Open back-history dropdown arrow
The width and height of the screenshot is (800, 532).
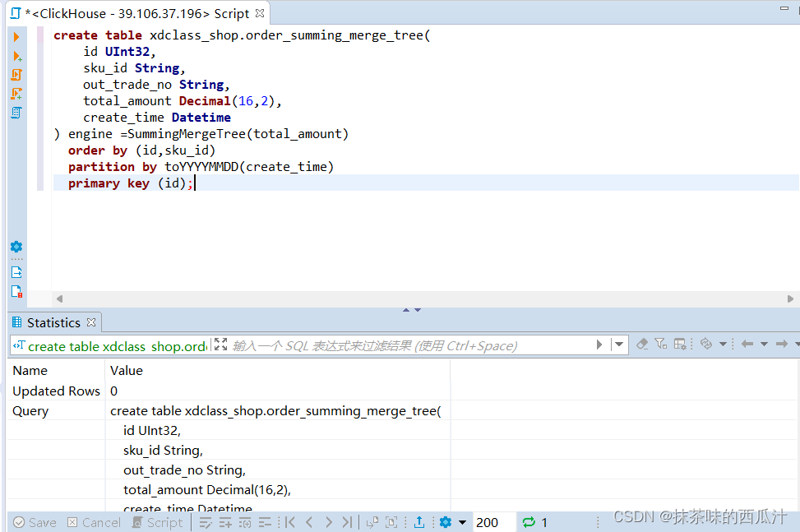click(x=765, y=345)
